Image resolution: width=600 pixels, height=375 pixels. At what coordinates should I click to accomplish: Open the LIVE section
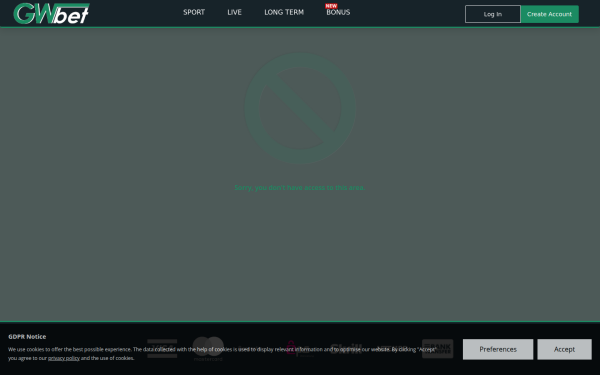(234, 12)
